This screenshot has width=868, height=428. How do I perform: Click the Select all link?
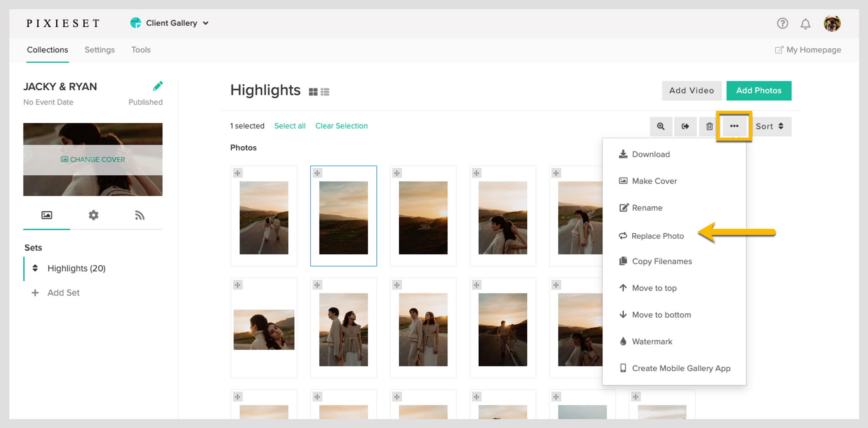(x=289, y=126)
